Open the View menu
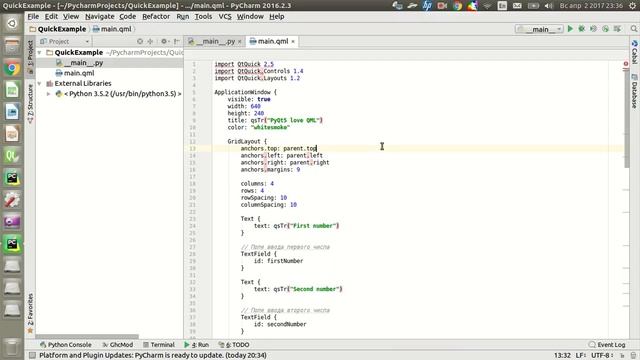 [x=71, y=16]
